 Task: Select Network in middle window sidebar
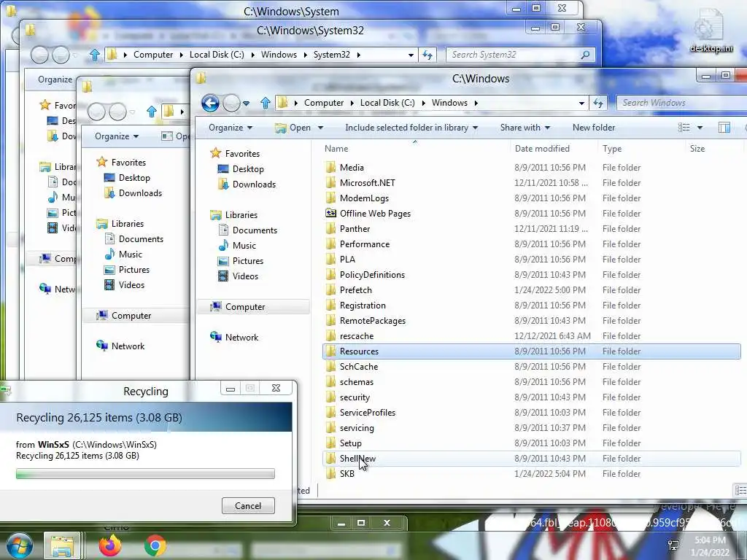(x=128, y=346)
